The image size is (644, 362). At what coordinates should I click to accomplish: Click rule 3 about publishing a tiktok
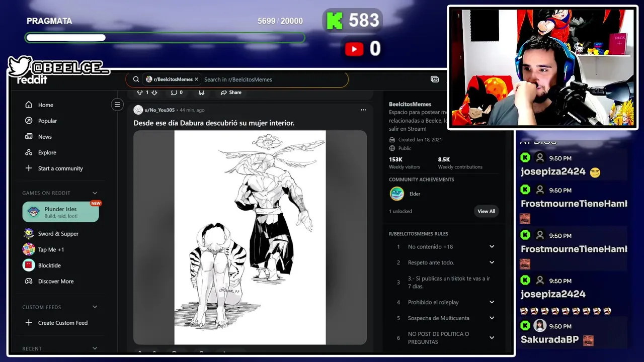pos(449,282)
